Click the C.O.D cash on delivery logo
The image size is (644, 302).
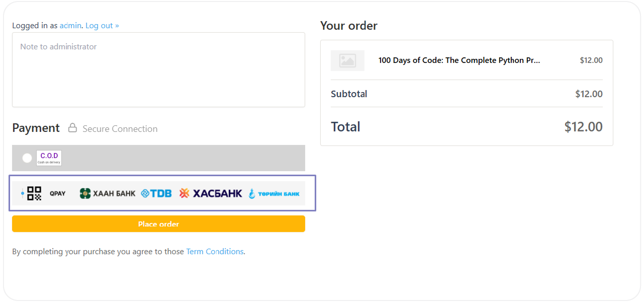tap(49, 158)
